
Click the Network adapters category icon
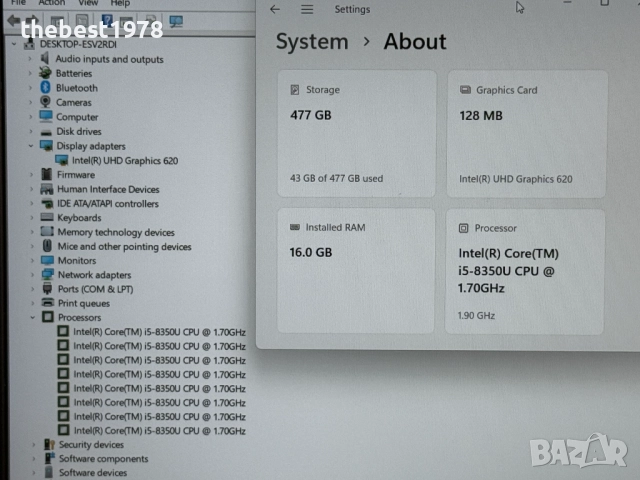(47, 275)
